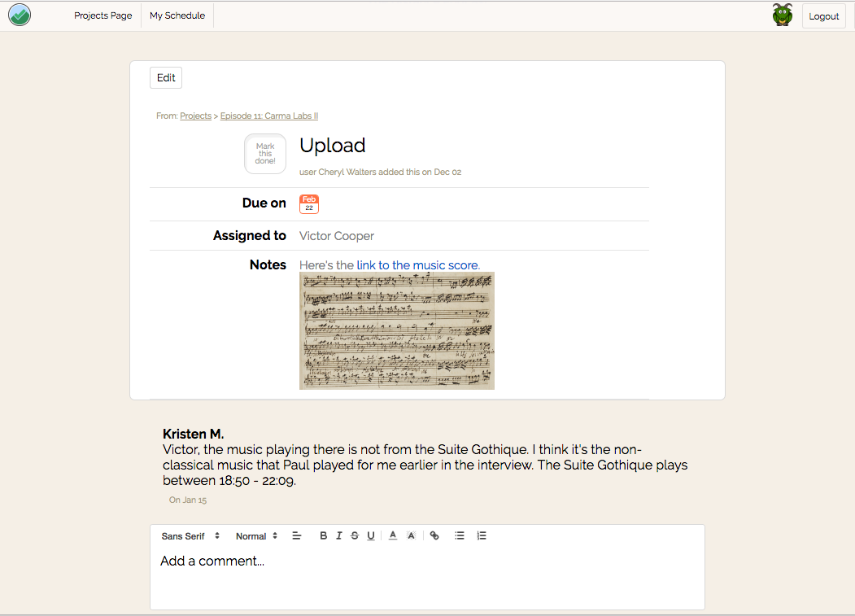Insert a numbered list
The height and width of the screenshot is (616, 855).
[x=482, y=535]
